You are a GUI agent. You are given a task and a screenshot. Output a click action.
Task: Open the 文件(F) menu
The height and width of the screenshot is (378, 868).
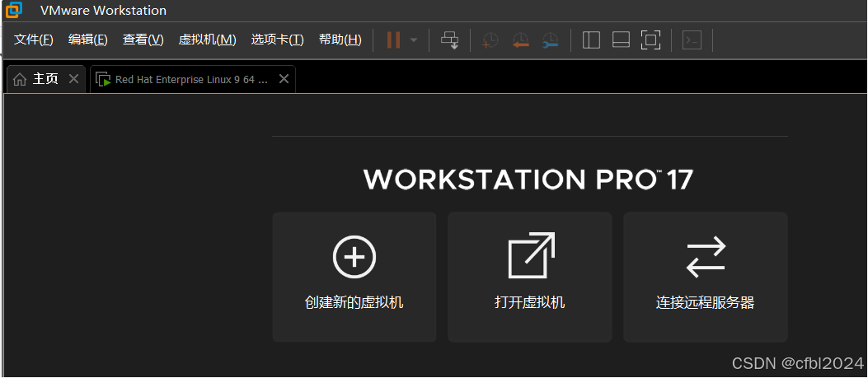click(34, 40)
